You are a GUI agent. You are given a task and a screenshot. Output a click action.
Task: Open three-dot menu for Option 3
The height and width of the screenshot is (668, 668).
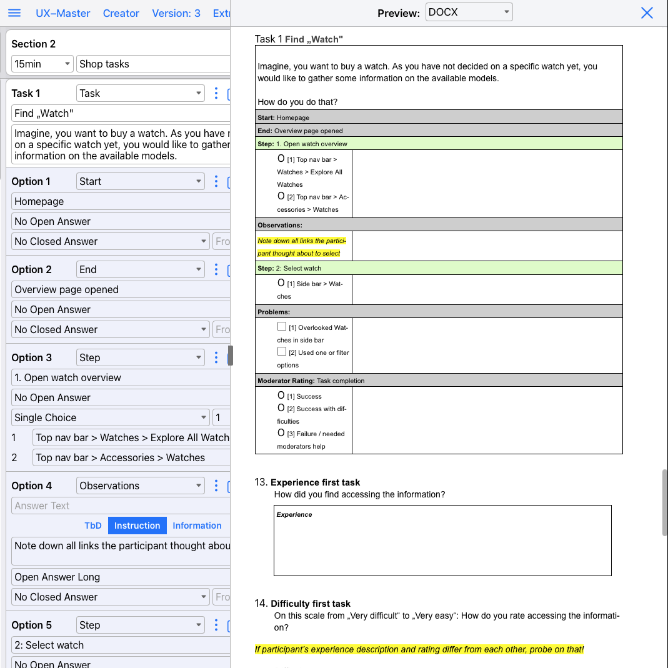point(216,357)
